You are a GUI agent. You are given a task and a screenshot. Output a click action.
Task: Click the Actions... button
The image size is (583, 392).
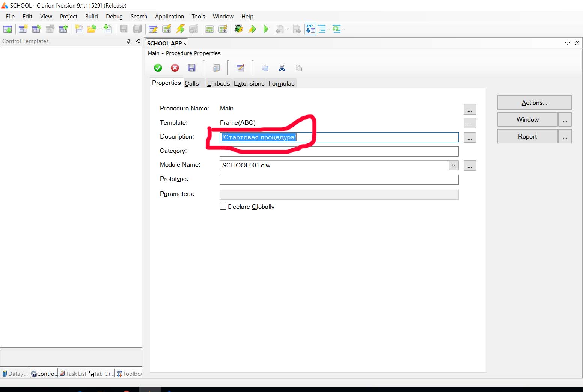(534, 103)
